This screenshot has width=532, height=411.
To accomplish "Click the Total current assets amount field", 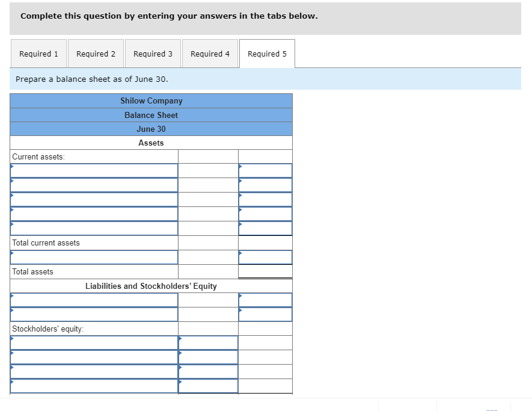I will coord(266,243).
